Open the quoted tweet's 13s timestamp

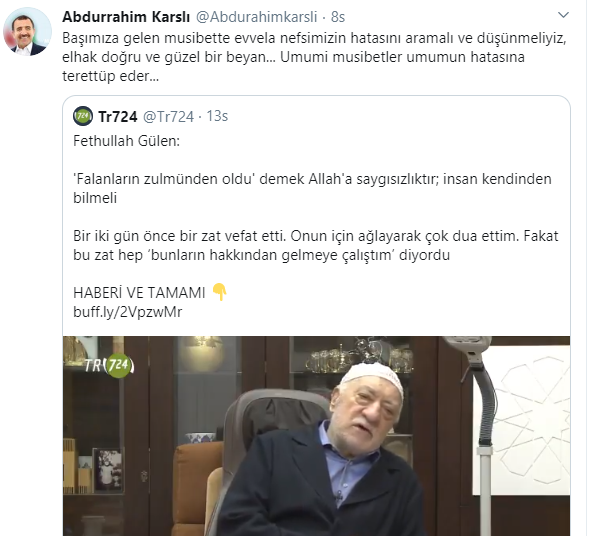[217, 116]
